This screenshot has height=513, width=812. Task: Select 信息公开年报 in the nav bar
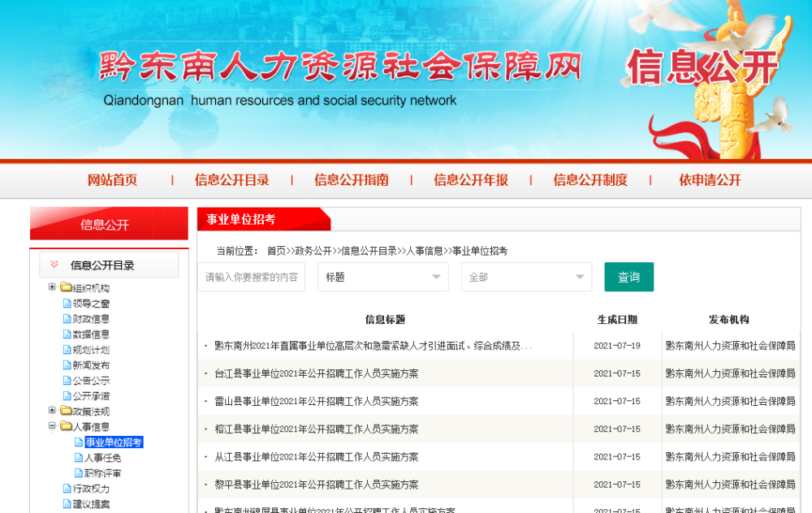coord(471,180)
